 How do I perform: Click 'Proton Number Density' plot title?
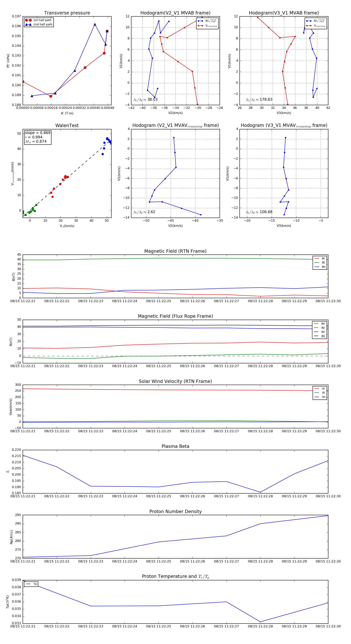pyautogui.click(x=175, y=512)
